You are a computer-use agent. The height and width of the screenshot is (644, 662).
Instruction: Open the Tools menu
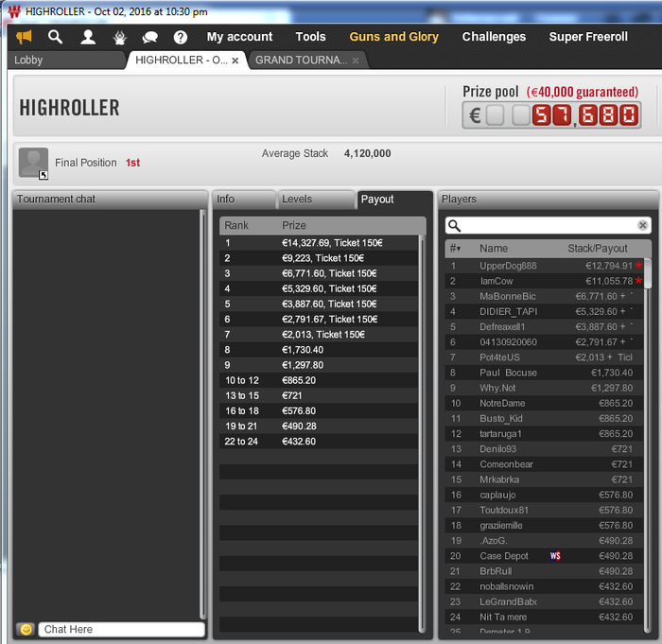(x=310, y=37)
